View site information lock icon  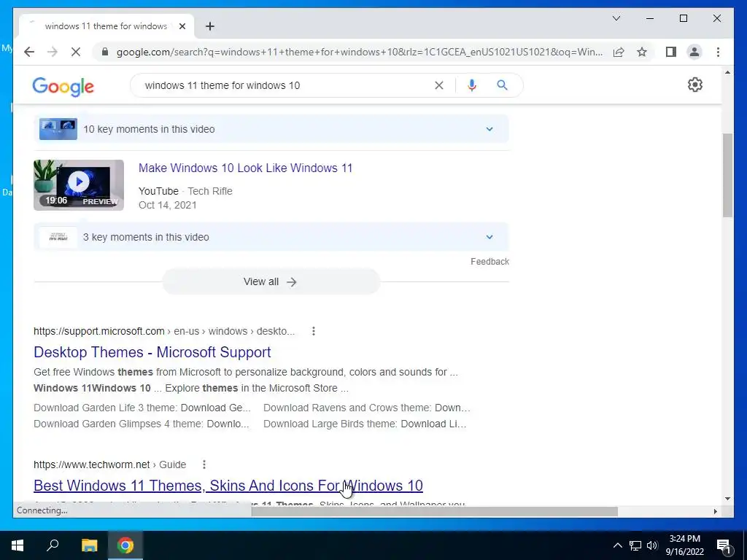point(105,52)
